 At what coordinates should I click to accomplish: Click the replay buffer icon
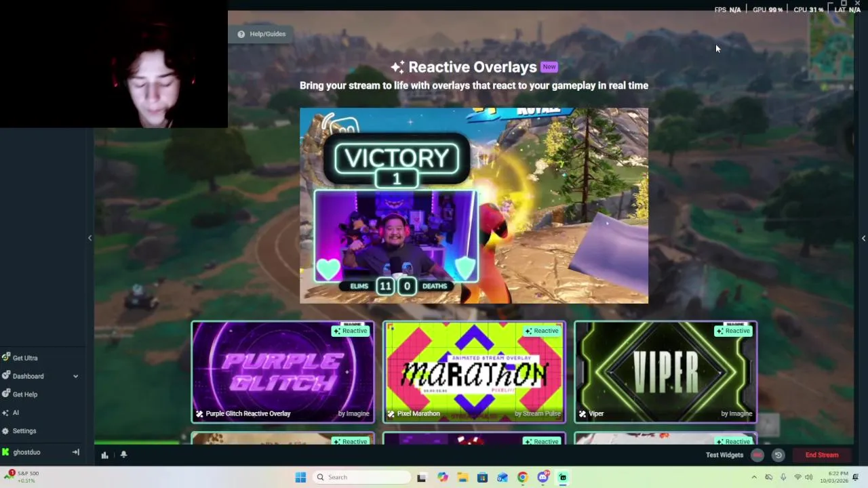click(x=778, y=455)
